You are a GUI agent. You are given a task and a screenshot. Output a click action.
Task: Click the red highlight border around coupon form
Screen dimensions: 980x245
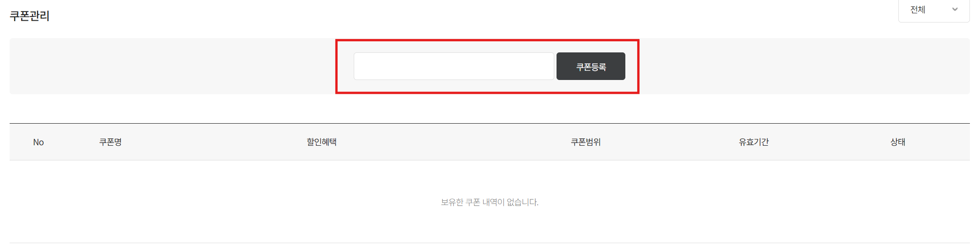tap(487, 40)
